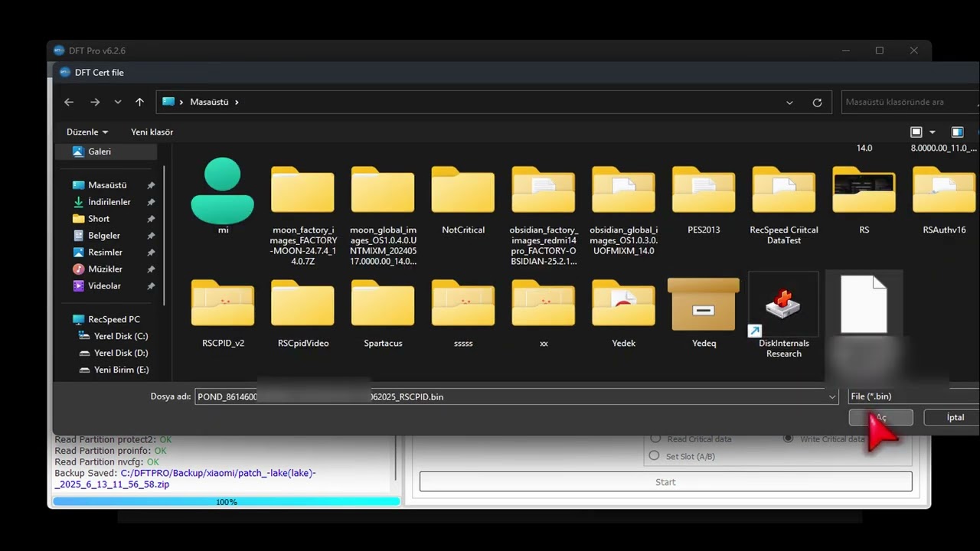The image size is (980, 551).
Task: Go up one folder level
Action: 139,102
